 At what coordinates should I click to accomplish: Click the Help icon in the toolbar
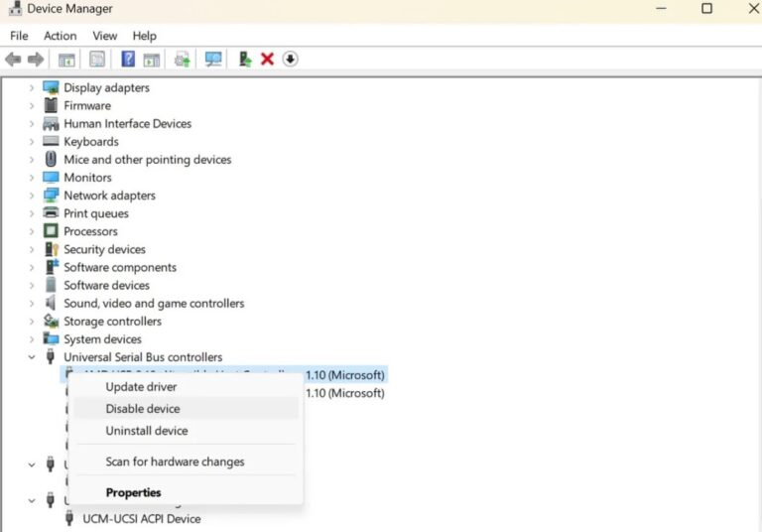pyautogui.click(x=128, y=60)
